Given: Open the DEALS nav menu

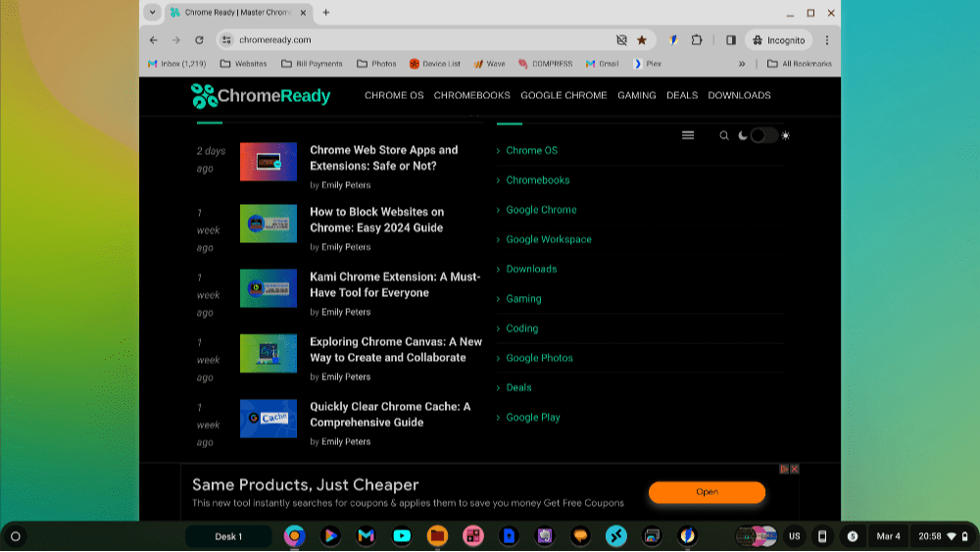Looking at the screenshot, I should click(682, 96).
